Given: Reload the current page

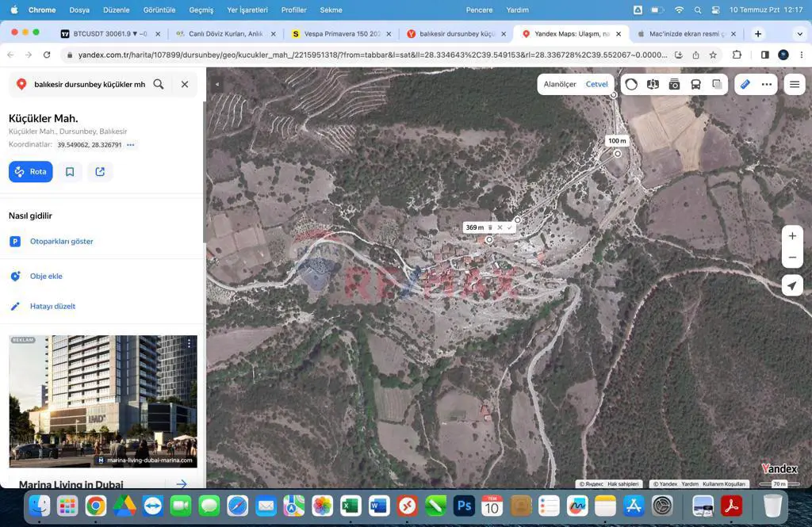Looking at the screenshot, I should [x=47, y=55].
